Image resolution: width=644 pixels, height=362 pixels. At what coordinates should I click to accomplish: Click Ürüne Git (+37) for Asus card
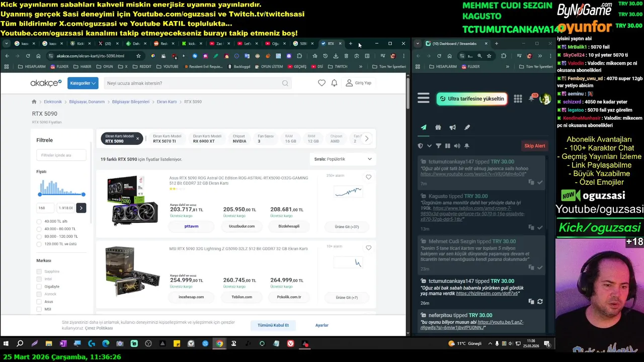pyautogui.click(x=347, y=227)
